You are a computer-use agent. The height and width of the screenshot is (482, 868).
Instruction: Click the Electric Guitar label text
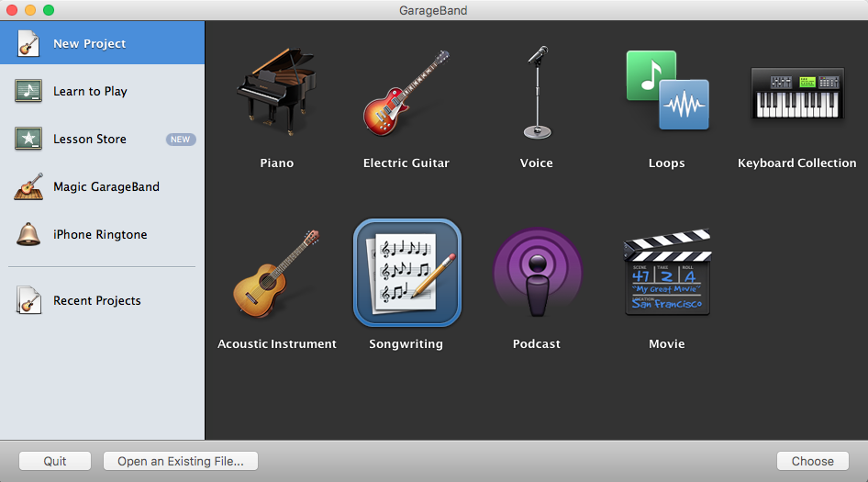[x=406, y=163]
